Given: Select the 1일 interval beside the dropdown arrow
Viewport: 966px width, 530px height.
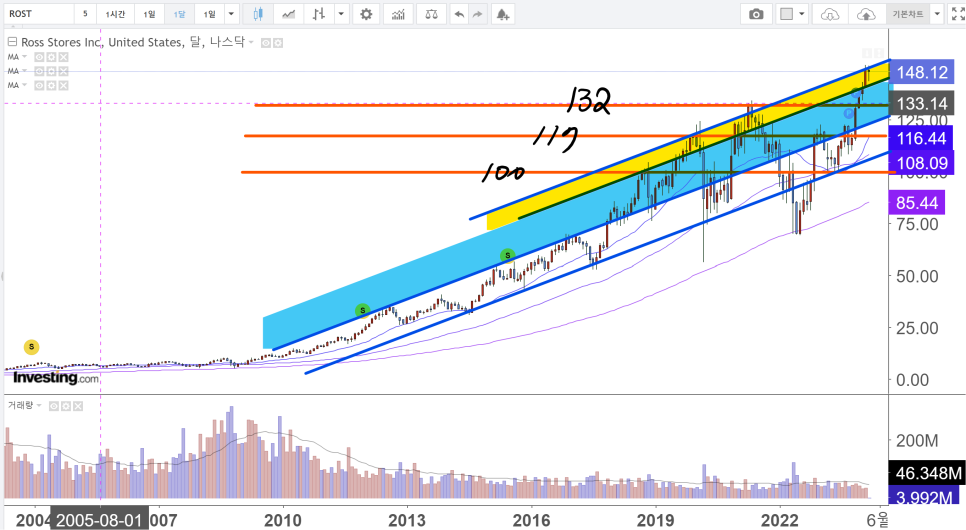Looking at the screenshot, I should tap(209, 14).
